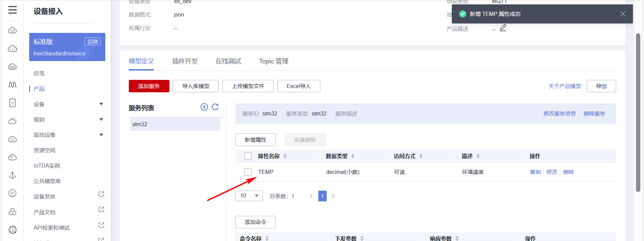Viewport: 644px width, 241px height.
Task: Click the 导出 button
Action: point(601,86)
